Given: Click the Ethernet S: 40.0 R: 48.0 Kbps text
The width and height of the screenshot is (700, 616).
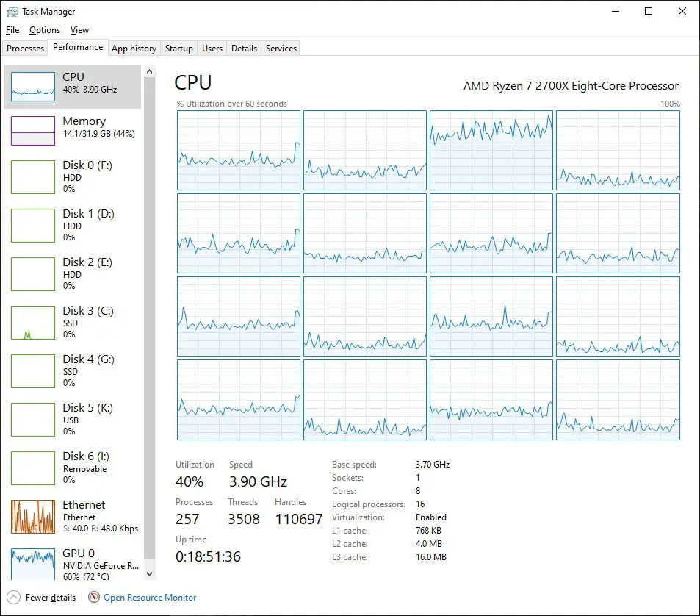Looking at the screenshot, I should pyautogui.click(x=101, y=529).
